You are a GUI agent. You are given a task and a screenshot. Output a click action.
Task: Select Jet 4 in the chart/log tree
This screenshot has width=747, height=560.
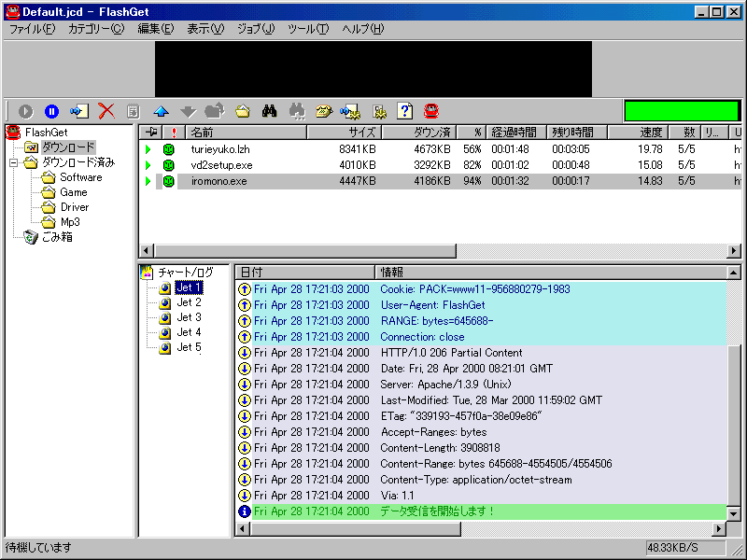(x=190, y=332)
